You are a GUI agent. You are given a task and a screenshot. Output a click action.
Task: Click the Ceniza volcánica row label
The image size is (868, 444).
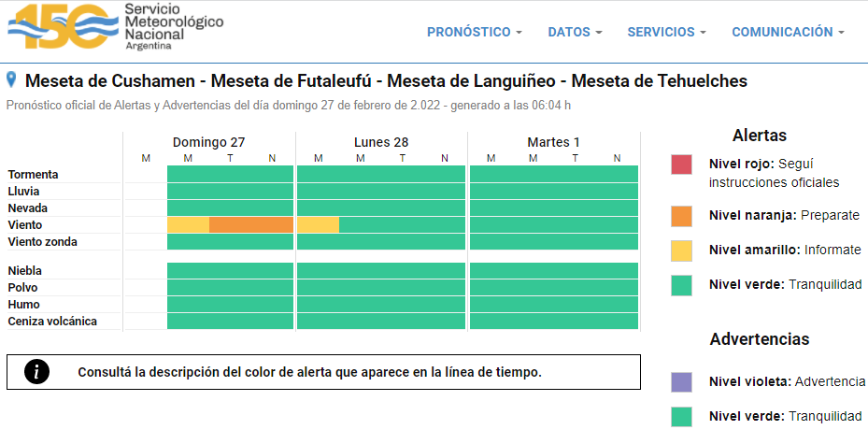coord(52,322)
